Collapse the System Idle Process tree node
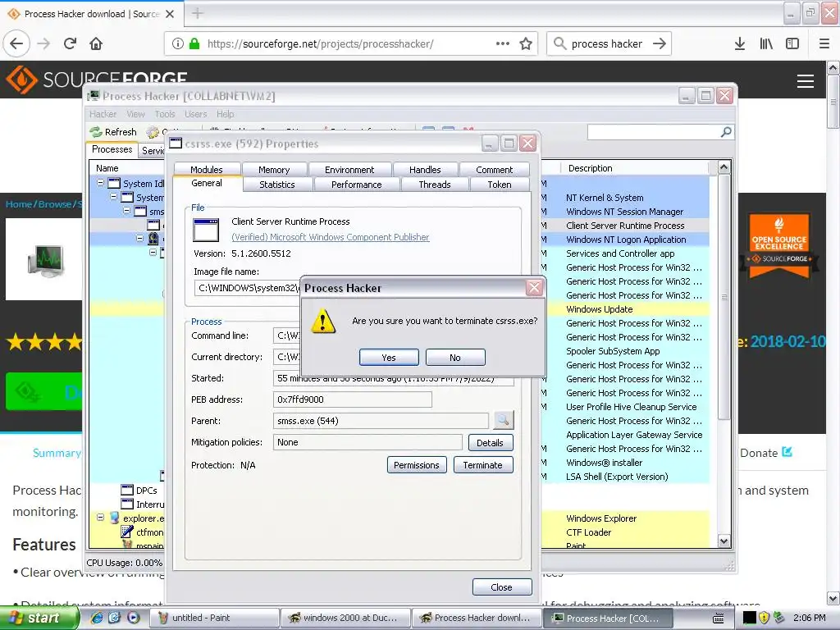The image size is (840, 630). pos(100,183)
